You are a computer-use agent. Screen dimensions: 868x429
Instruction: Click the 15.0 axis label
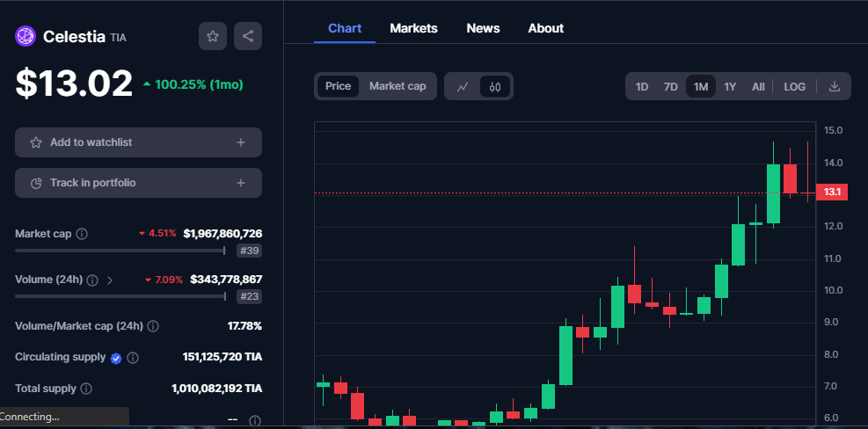click(x=833, y=131)
